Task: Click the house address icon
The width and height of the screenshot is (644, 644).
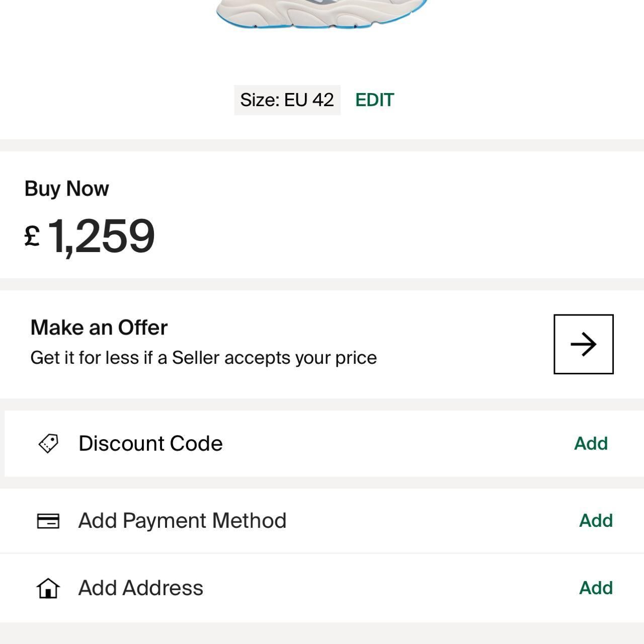Action: tap(48, 588)
